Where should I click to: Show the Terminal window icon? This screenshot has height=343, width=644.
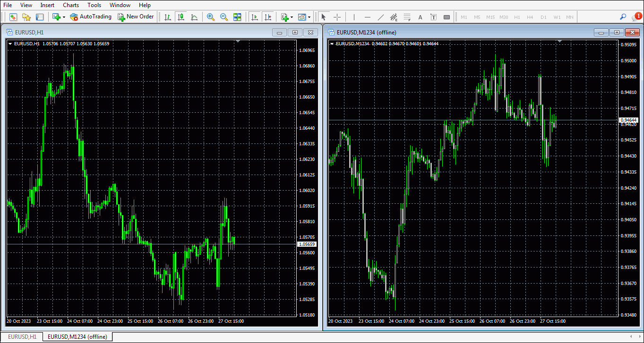pos(40,17)
